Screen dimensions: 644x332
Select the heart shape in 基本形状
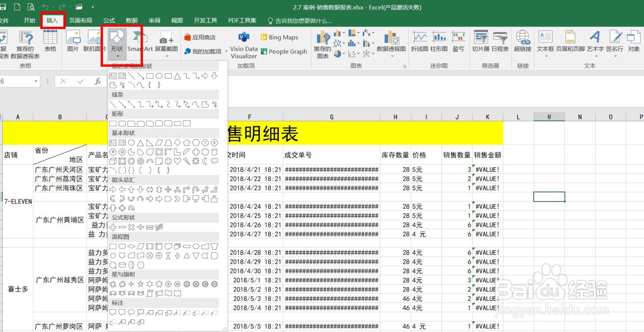[x=177, y=161]
